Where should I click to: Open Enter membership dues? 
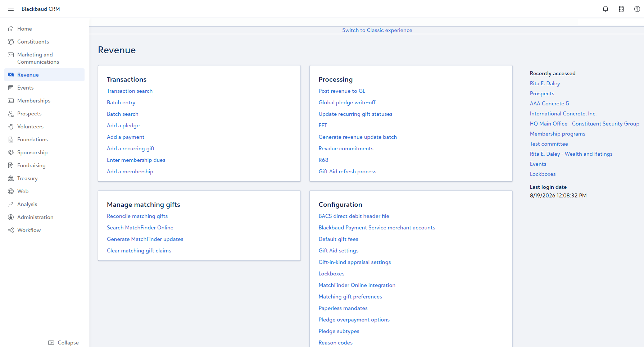(x=136, y=160)
